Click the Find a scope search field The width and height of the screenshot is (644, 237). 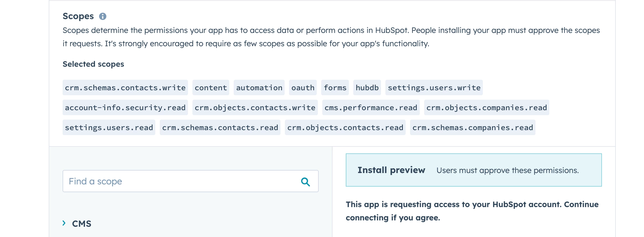pyautogui.click(x=190, y=181)
